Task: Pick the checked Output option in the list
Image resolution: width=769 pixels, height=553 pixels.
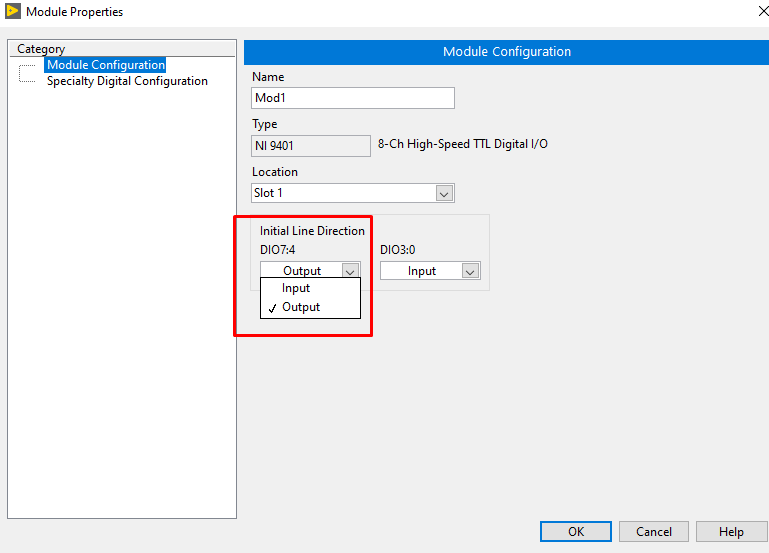Action: click(x=301, y=307)
